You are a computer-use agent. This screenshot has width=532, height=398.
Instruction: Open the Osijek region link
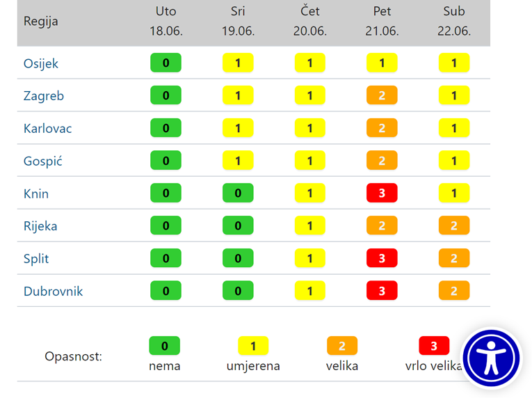pos(41,63)
